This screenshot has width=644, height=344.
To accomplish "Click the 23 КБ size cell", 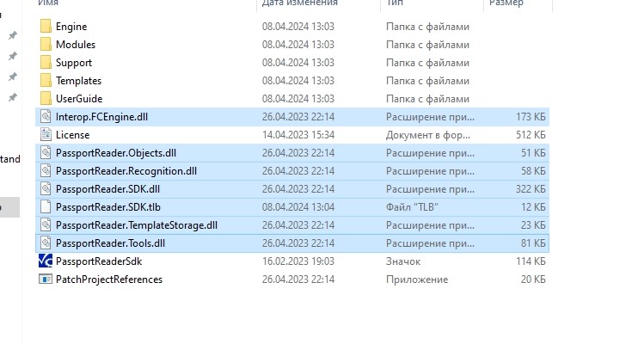I will point(533,225).
